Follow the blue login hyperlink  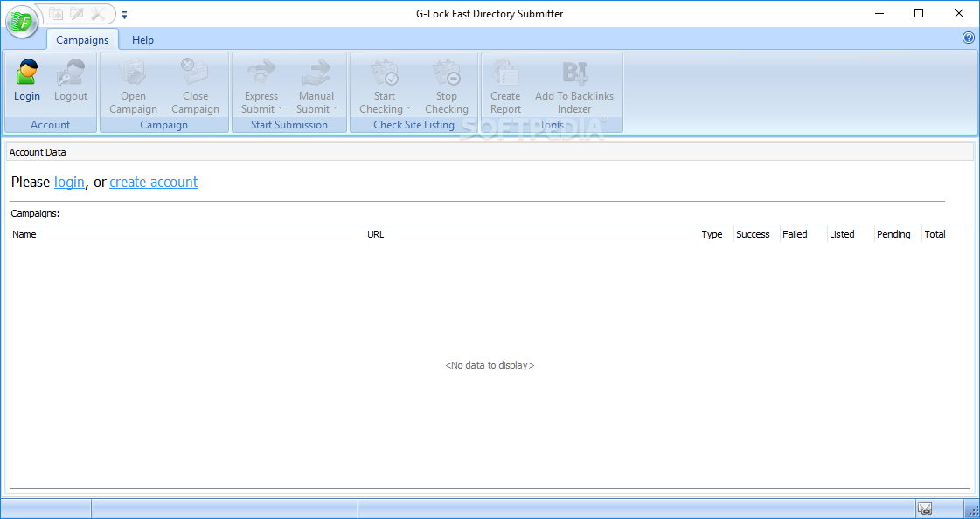69,182
